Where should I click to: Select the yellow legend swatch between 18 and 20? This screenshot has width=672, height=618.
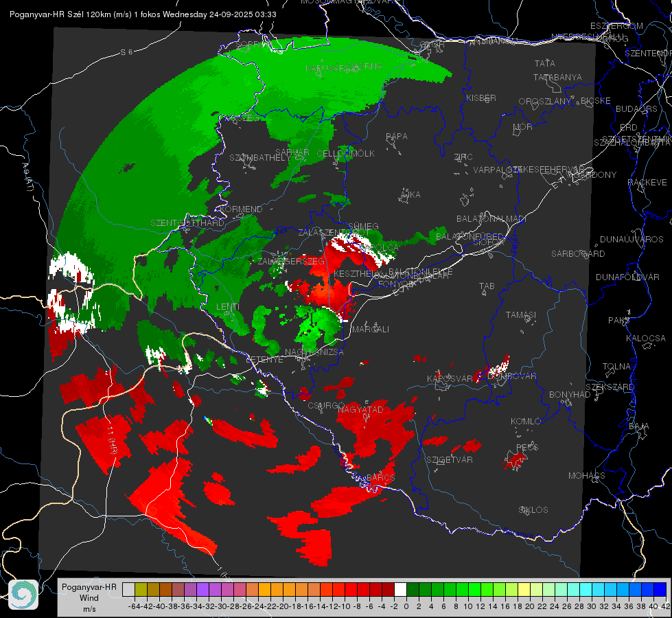click(x=524, y=589)
